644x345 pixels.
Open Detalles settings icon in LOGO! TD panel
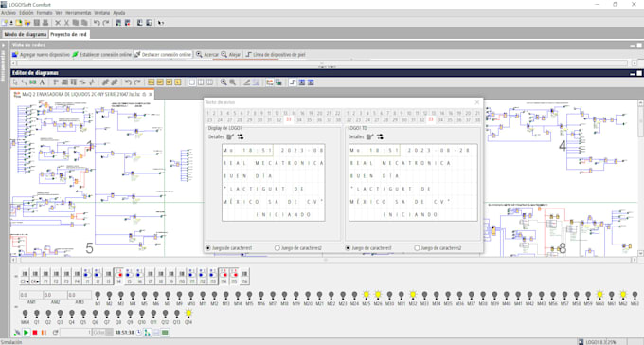click(380, 136)
